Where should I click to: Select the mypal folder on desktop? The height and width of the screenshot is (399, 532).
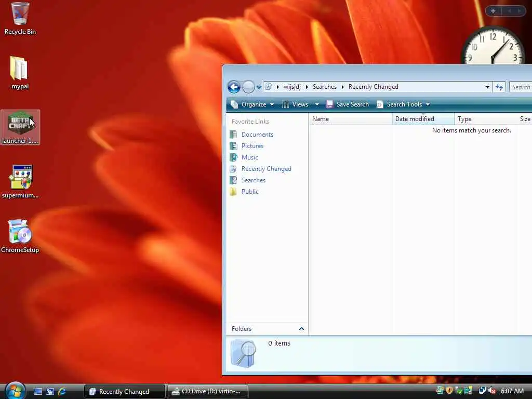click(x=20, y=73)
